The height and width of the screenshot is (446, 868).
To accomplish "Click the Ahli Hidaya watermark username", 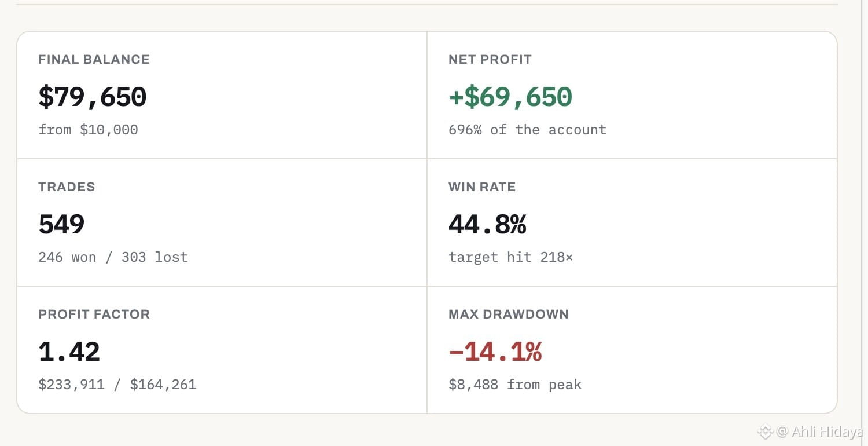I will [x=827, y=432].
